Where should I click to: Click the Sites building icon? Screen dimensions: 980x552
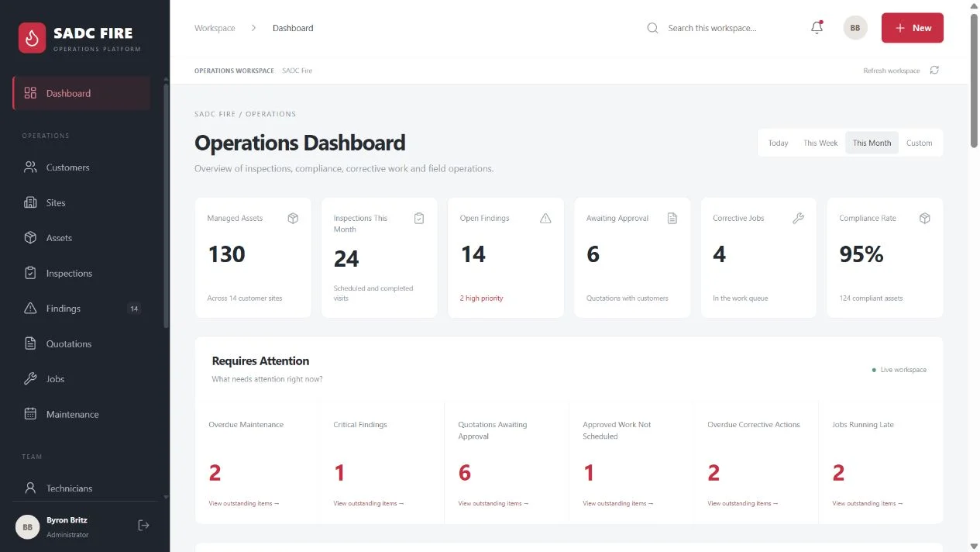[30, 202]
